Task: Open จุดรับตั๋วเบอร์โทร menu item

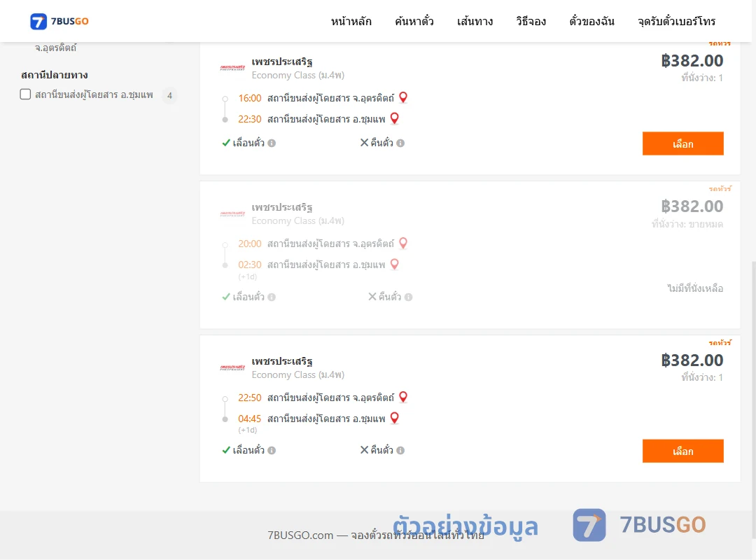Action: (676, 21)
